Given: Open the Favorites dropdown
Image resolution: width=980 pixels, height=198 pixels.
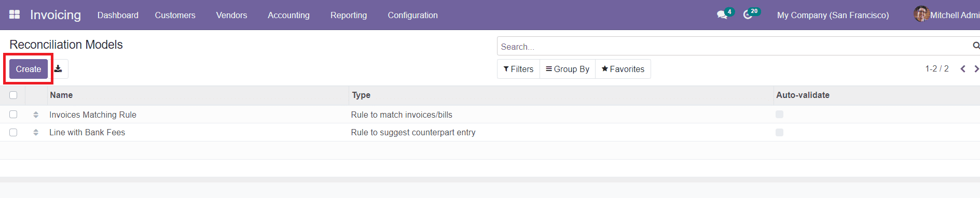Looking at the screenshot, I should coord(623,69).
